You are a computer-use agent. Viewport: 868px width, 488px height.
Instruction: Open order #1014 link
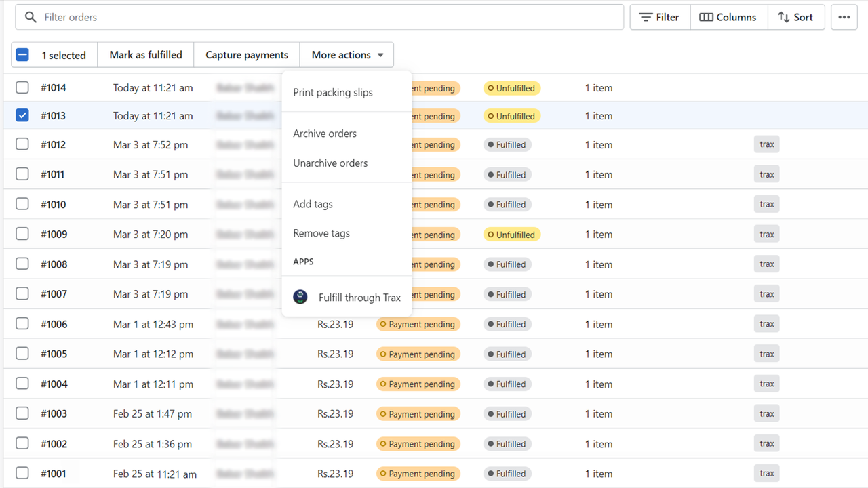tap(54, 88)
